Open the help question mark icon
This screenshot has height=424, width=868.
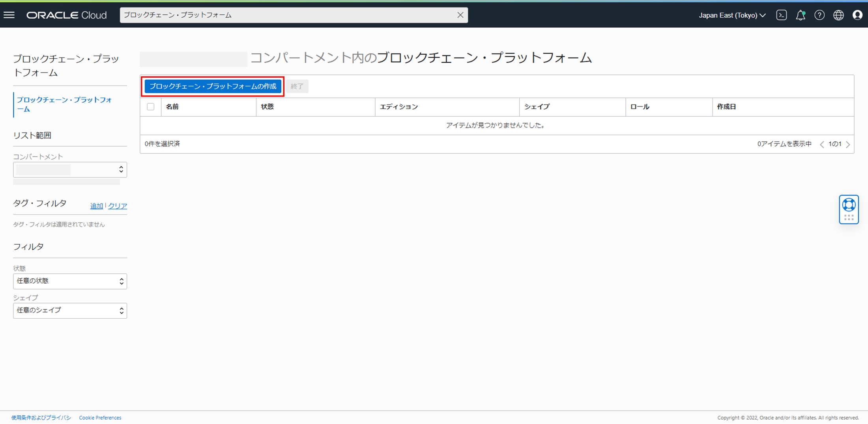click(819, 15)
